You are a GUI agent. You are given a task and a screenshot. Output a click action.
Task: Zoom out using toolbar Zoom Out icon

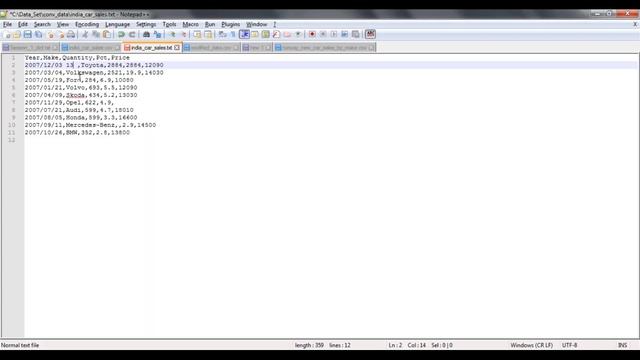coord(184,34)
